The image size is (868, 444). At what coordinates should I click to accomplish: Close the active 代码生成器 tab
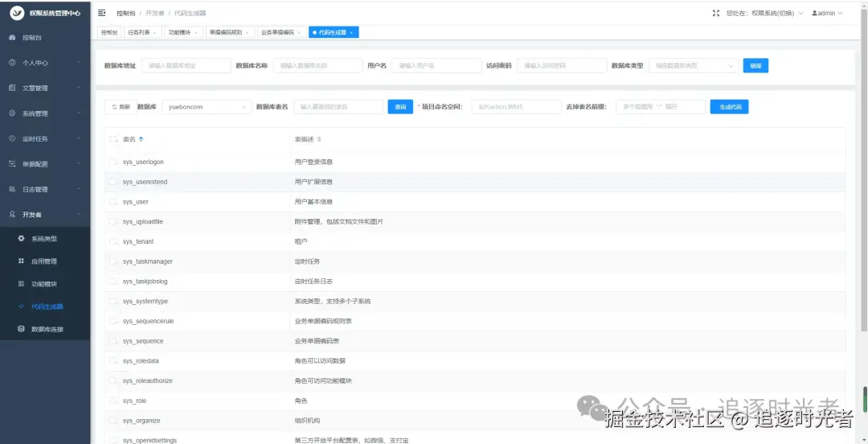351,33
